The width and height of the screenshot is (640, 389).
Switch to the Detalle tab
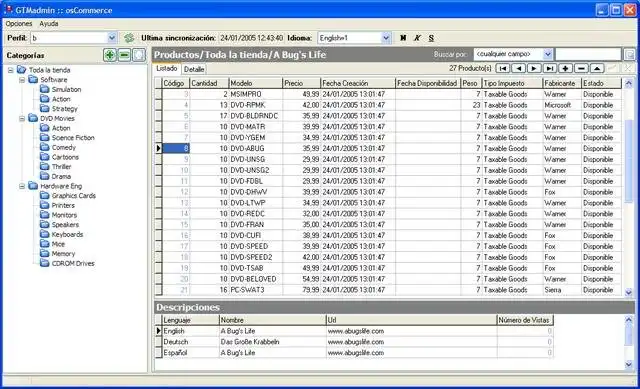[x=194, y=69]
